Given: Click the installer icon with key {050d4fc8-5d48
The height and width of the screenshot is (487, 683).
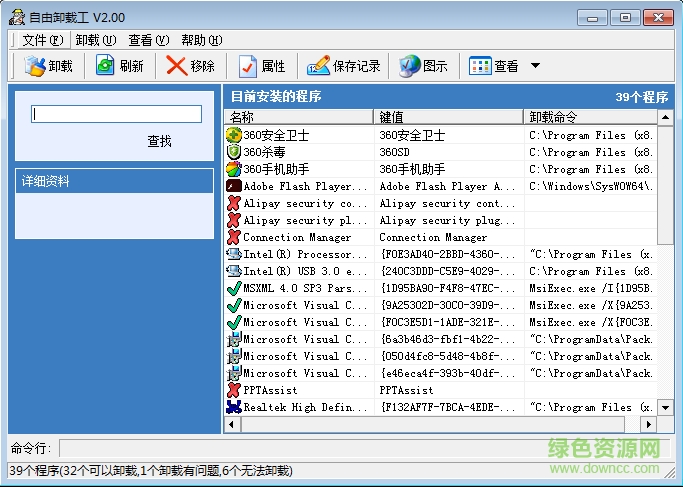Looking at the screenshot, I should pyautogui.click(x=234, y=356).
